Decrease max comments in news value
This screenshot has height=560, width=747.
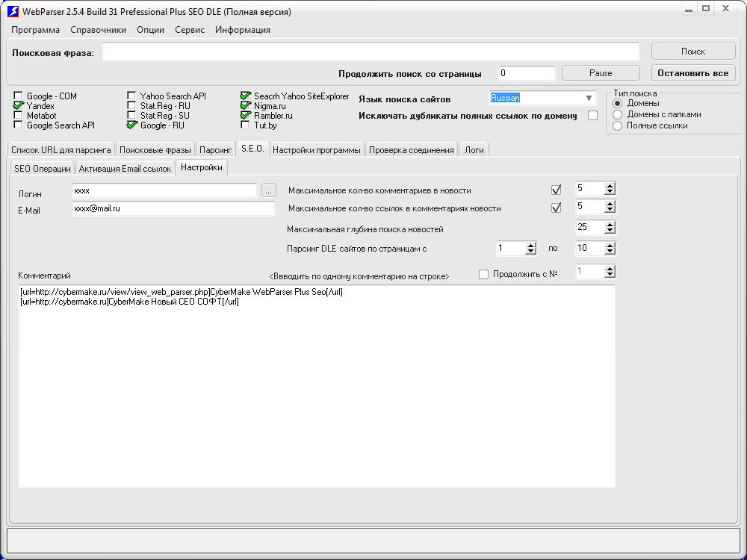(x=610, y=192)
